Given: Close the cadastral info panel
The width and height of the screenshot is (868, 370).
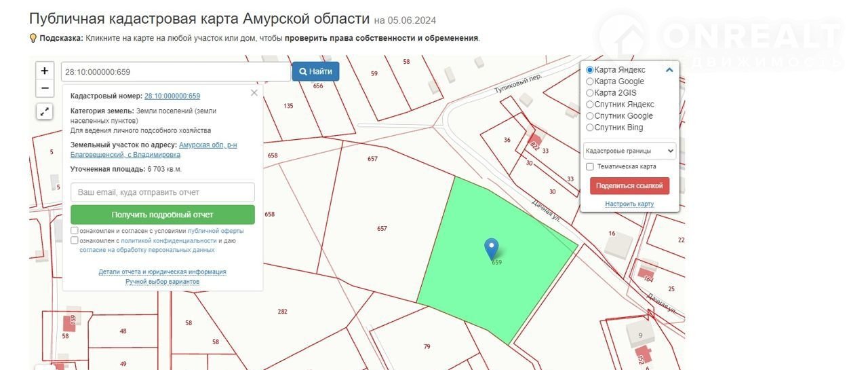Looking at the screenshot, I should pos(254,93).
